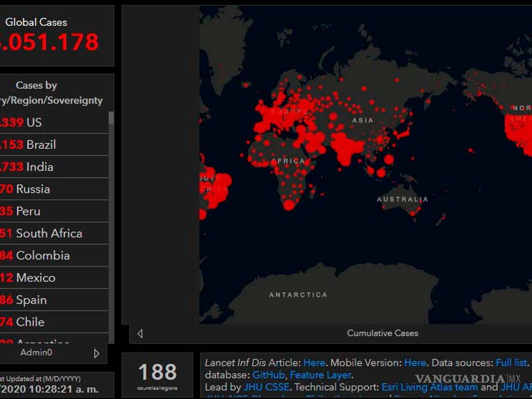Collapse the side panel using the left arrow

tap(140, 332)
